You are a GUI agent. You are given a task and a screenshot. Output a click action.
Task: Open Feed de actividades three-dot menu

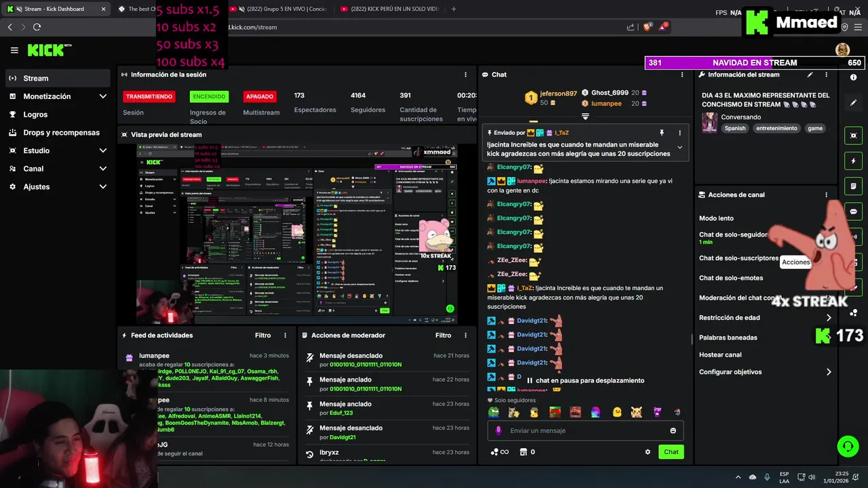pos(285,335)
